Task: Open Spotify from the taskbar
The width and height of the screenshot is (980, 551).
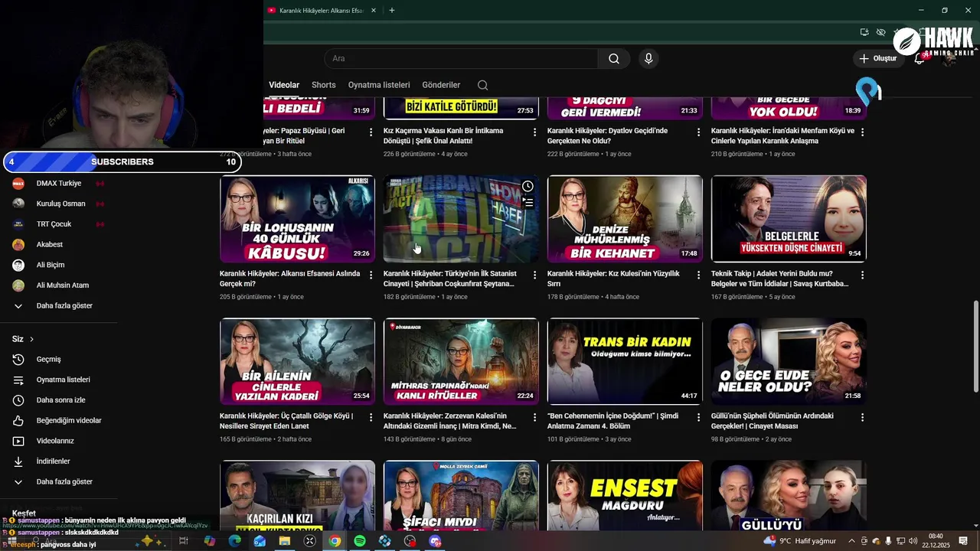Action: (360, 541)
